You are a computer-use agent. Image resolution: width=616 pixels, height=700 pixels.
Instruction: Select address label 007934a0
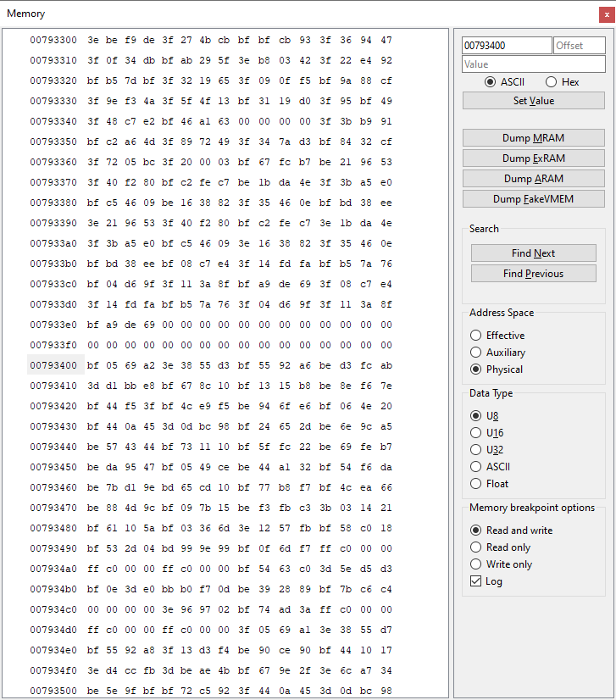53,569
